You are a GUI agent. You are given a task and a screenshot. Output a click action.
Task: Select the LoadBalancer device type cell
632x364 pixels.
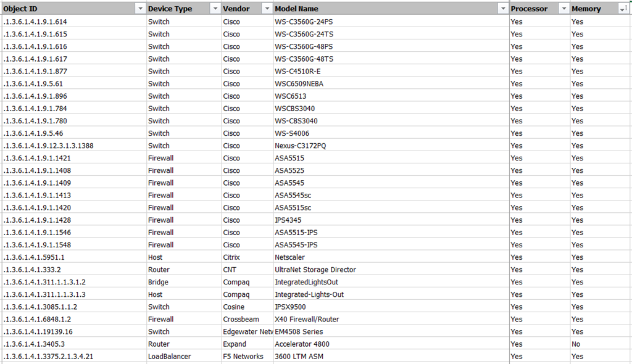[x=169, y=357]
